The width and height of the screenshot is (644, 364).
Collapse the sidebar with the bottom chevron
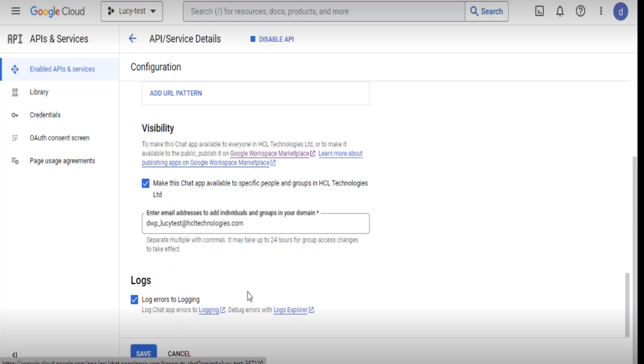tap(15, 355)
